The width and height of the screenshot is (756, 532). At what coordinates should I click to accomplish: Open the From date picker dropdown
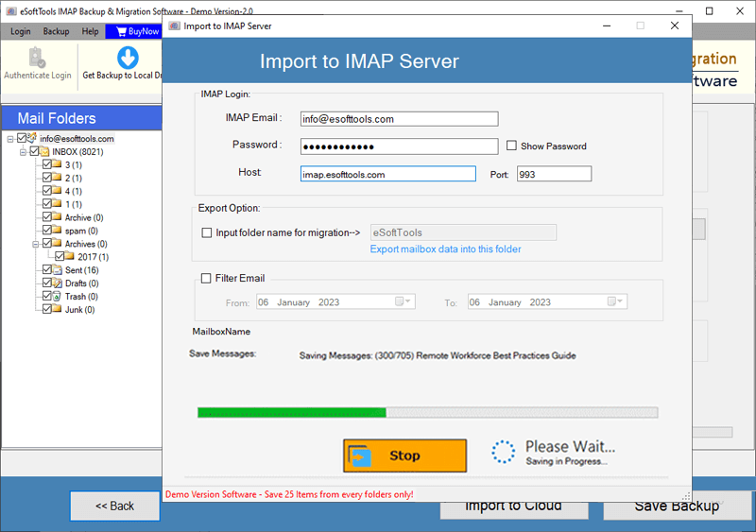pos(404,301)
